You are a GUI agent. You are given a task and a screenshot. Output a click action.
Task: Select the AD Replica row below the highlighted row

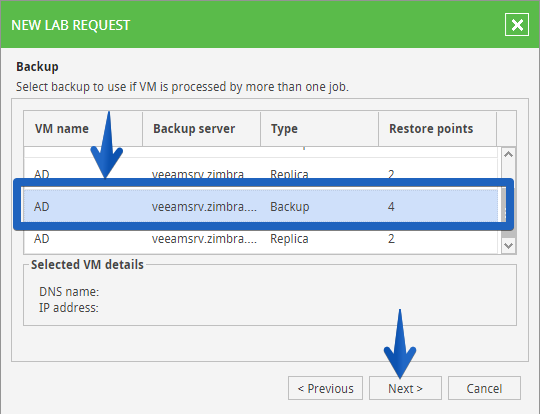(261, 239)
